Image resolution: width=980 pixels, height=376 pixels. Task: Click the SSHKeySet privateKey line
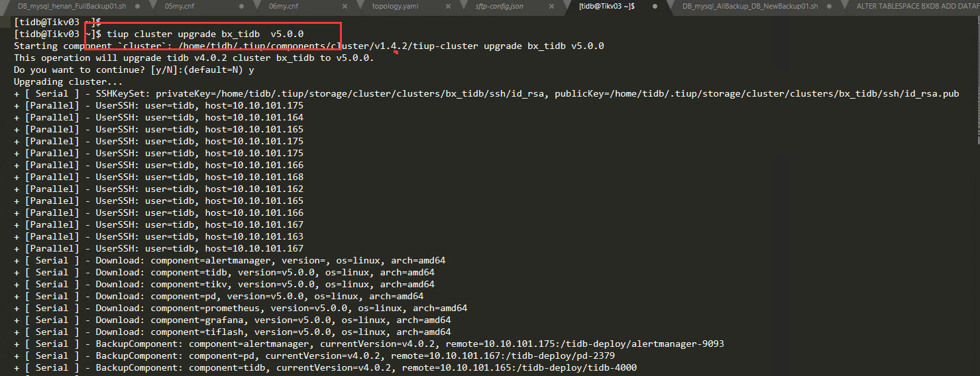click(x=486, y=93)
